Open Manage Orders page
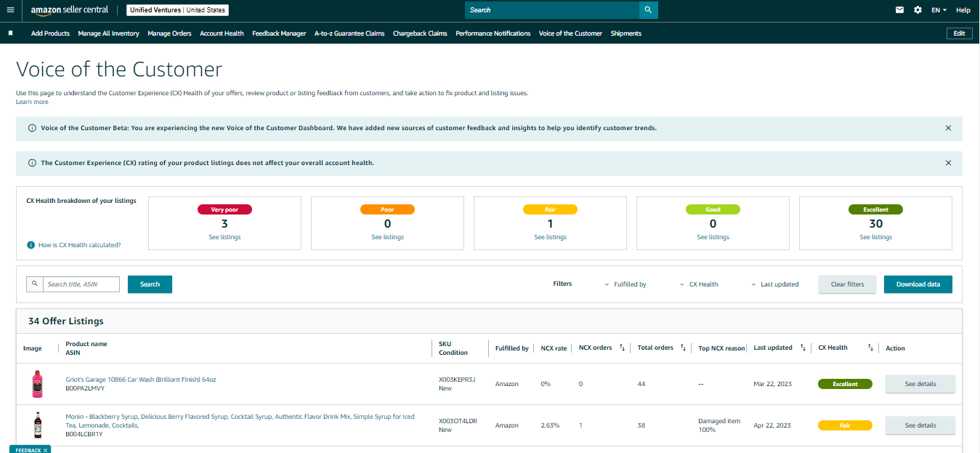The width and height of the screenshot is (980, 453). coord(169,33)
